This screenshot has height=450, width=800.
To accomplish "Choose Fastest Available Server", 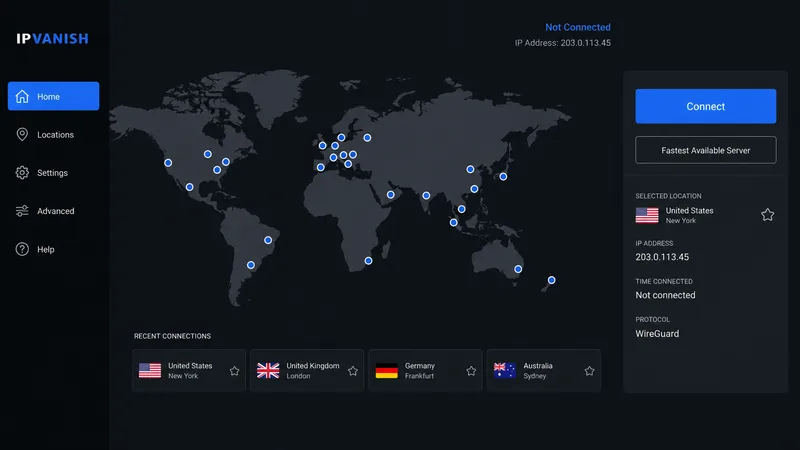I will coord(706,150).
